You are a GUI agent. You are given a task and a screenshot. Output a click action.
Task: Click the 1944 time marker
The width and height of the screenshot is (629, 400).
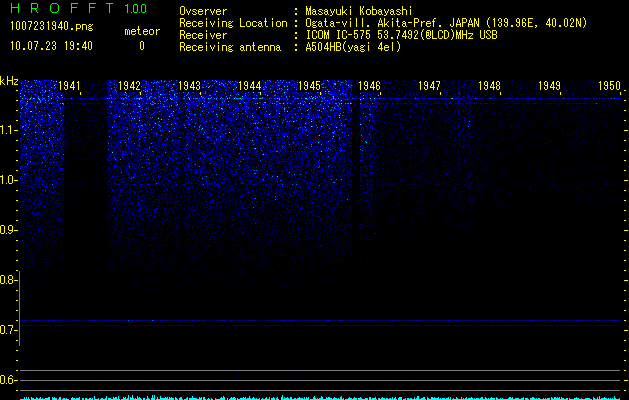(x=250, y=86)
